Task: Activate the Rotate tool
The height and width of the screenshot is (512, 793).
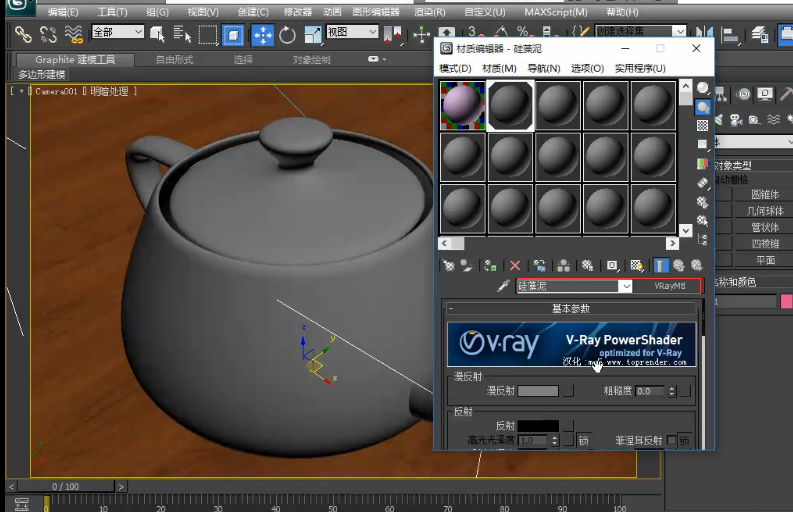Action: click(287, 35)
